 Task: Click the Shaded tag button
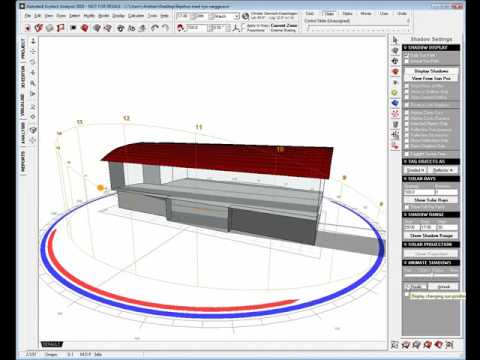416,170
